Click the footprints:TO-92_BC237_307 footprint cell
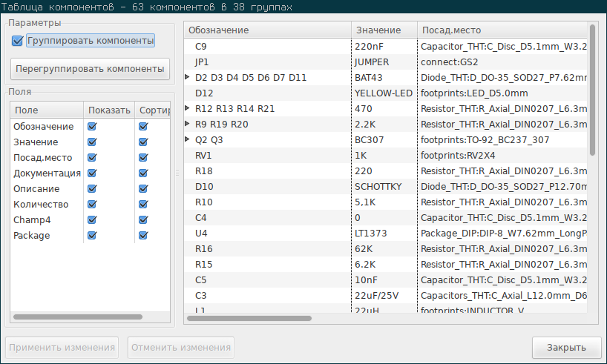This screenshot has width=607, height=364. pyautogui.click(x=502, y=139)
